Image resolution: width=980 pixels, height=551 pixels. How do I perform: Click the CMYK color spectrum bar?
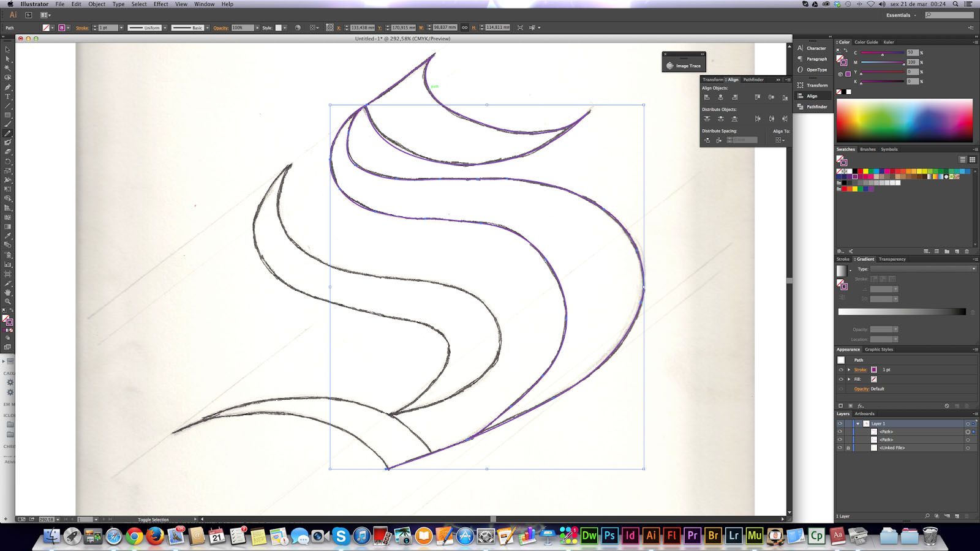click(904, 121)
